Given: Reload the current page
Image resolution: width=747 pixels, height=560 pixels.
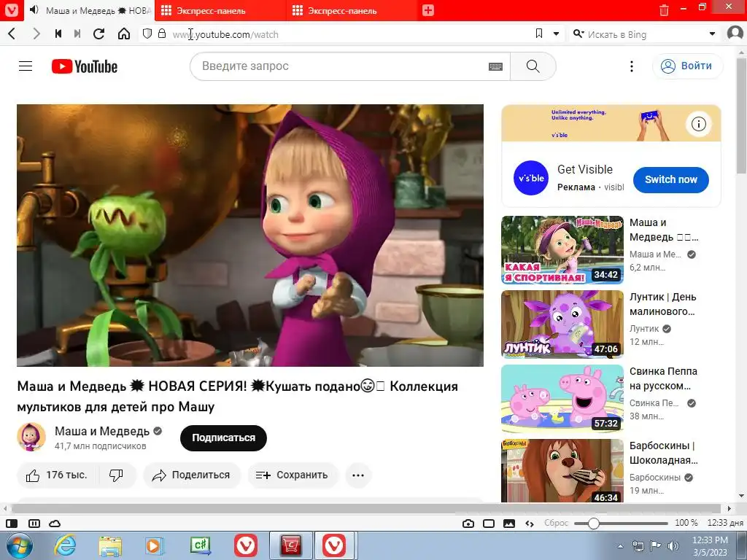Looking at the screenshot, I should [99, 34].
